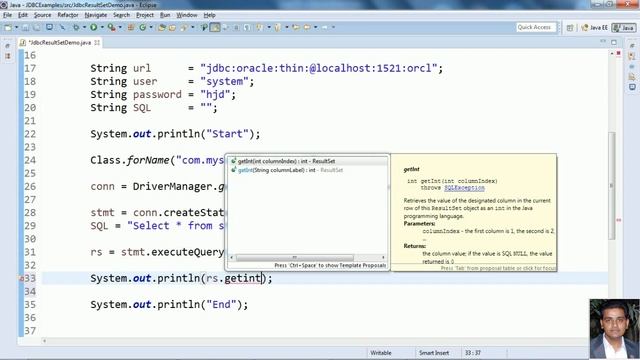640x360 pixels.
Task: Close the JdbcResultSetDemo.java tab
Action: pyautogui.click(x=97, y=42)
